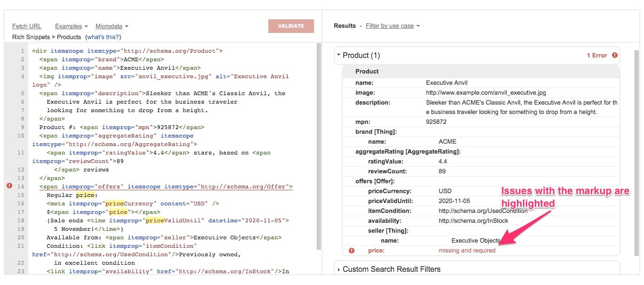Click the red error icon next to "1 Error"

[x=614, y=56]
